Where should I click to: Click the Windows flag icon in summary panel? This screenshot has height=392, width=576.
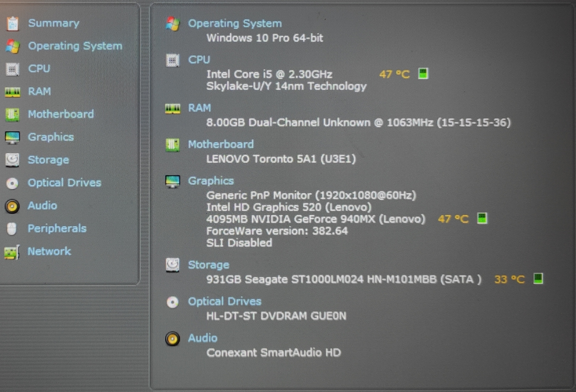point(173,24)
